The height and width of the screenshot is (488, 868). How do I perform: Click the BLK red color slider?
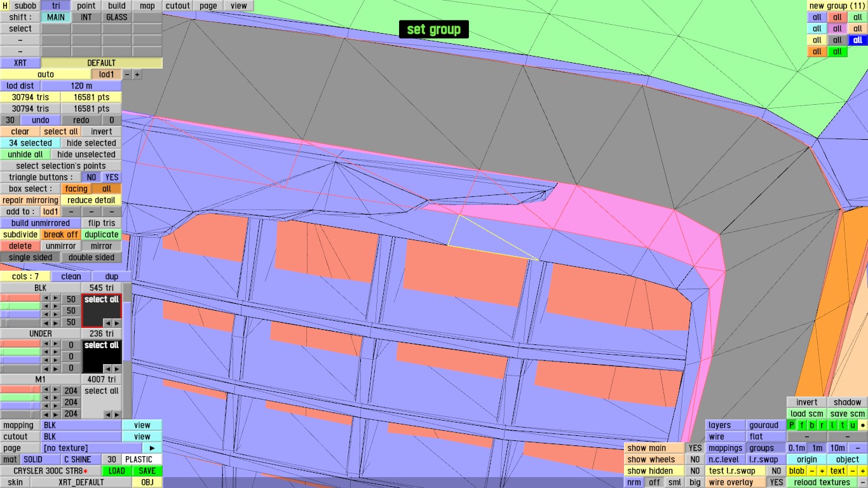coord(20,299)
